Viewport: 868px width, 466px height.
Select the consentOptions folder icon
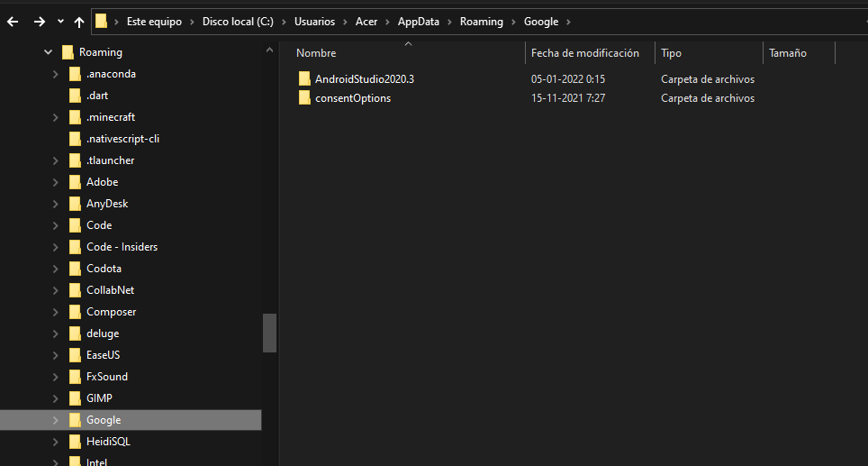click(304, 98)
